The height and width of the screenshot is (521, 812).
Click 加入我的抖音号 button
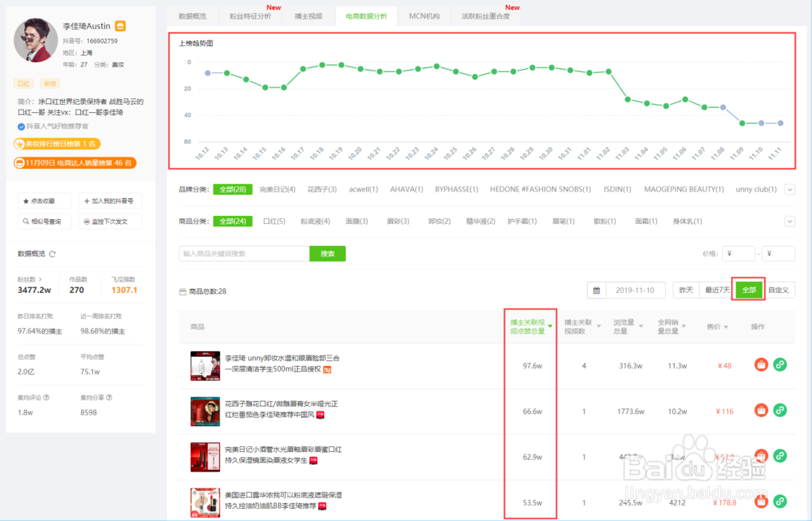tap(110, 200)
